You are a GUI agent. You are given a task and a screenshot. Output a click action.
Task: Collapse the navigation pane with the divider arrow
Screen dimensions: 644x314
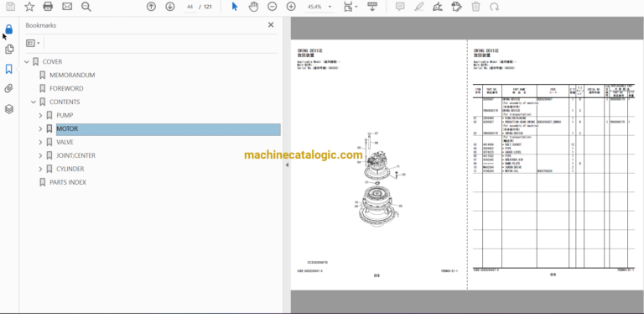pyautogui.click(x=287, y=165)
